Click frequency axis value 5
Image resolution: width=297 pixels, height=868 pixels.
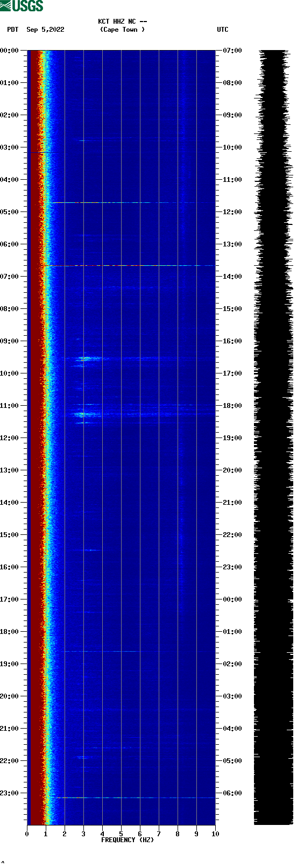(121, 834)
